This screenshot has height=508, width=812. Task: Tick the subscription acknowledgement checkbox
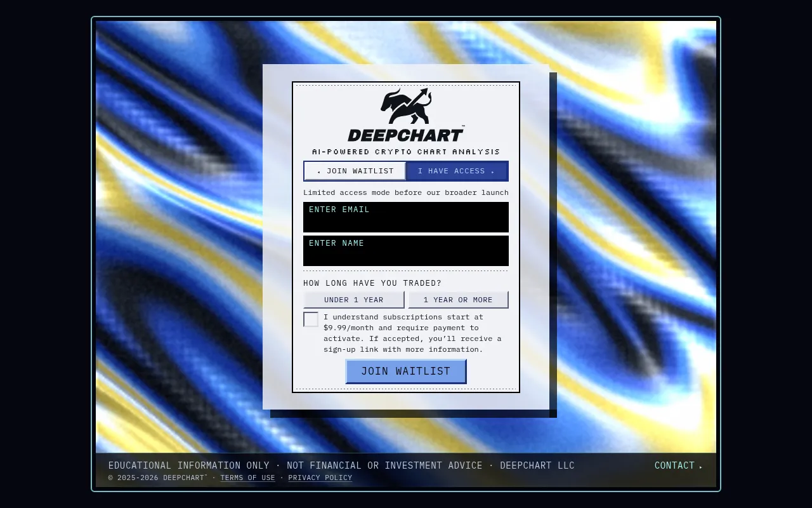(311, 319)
